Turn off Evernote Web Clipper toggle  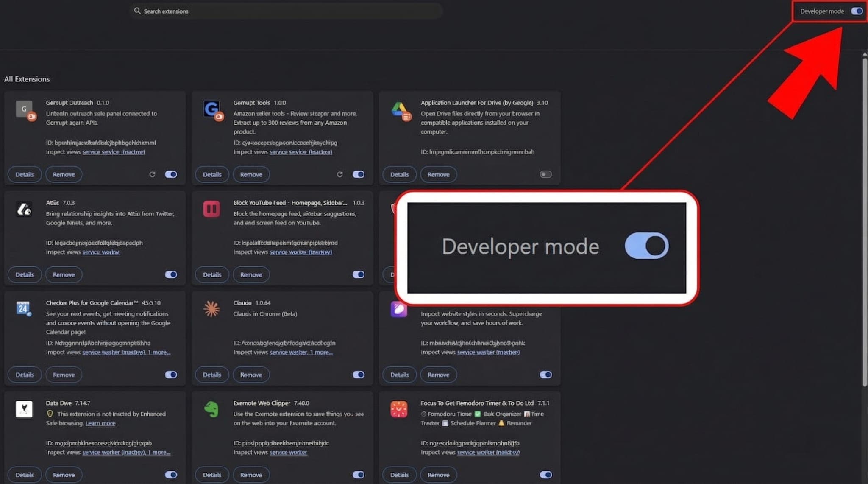[x=358, y=475]
